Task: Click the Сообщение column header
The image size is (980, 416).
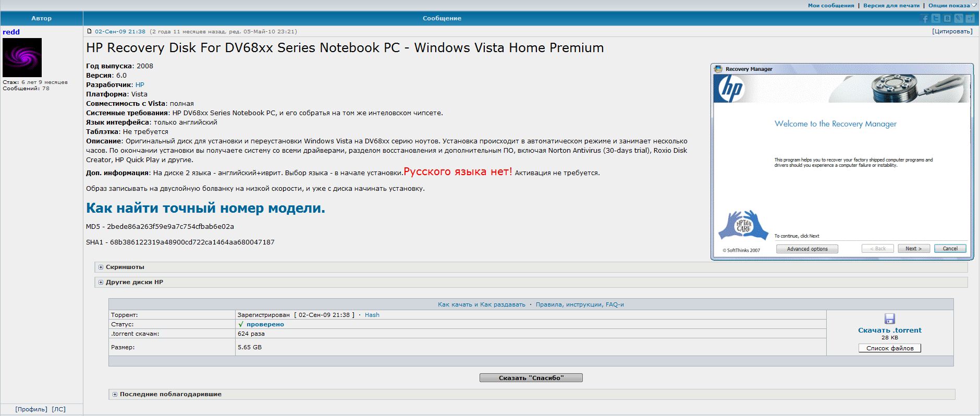Action: point(442,18)
